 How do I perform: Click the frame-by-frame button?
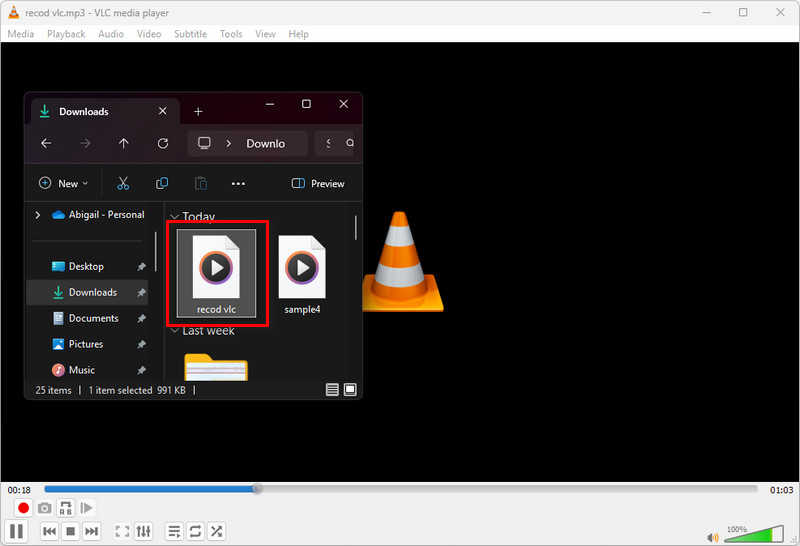pos(87,508)
